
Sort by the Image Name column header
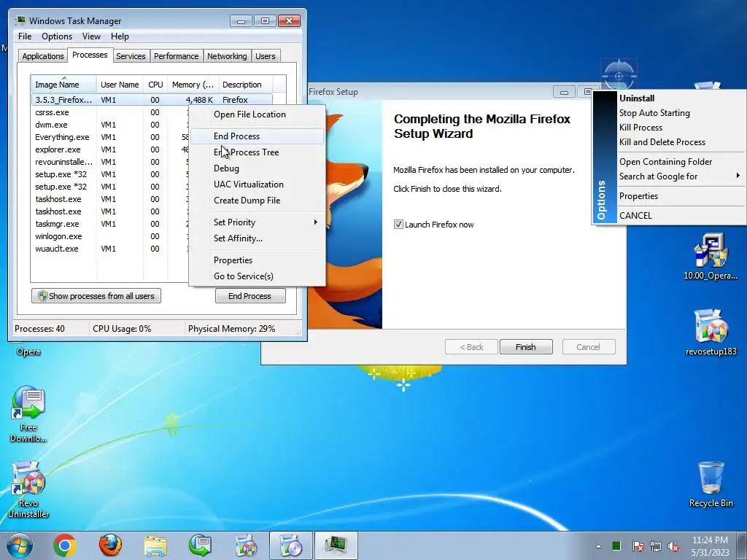pyautogui.click(x=63, y=85)
